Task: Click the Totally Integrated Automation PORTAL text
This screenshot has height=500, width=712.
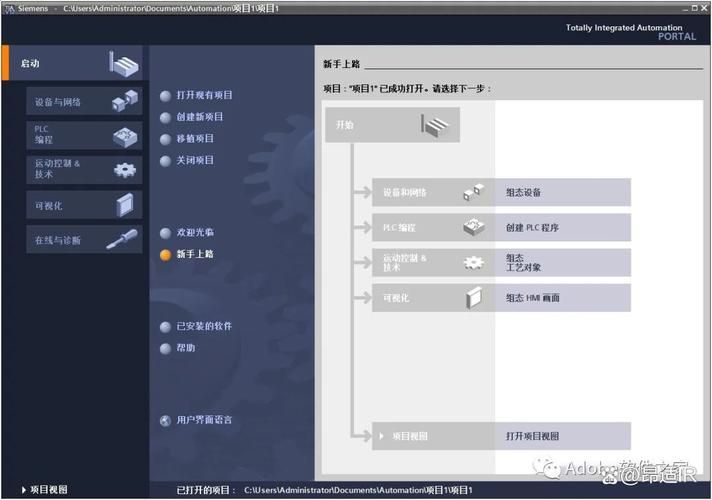Action: coord(630,32)
